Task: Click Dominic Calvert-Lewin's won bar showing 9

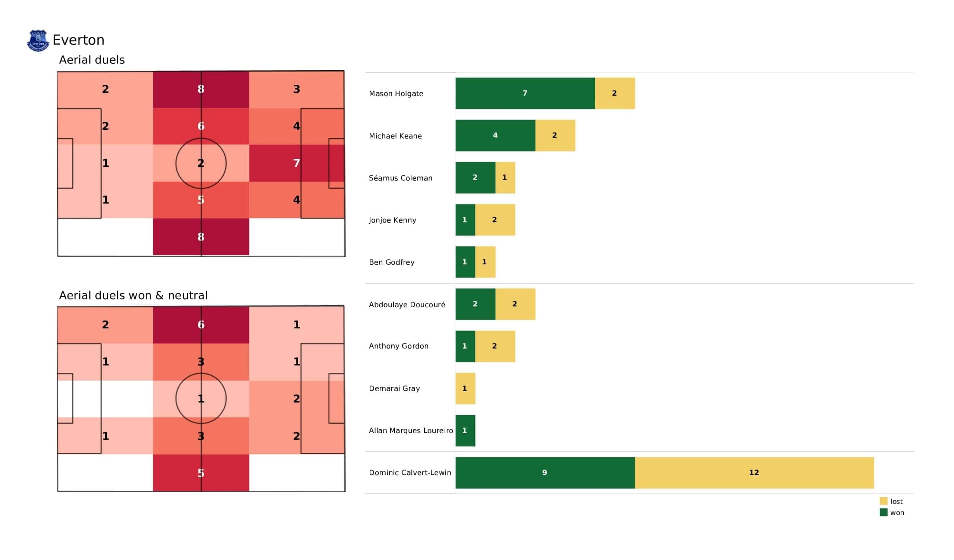Action: (x=545, y=473)
